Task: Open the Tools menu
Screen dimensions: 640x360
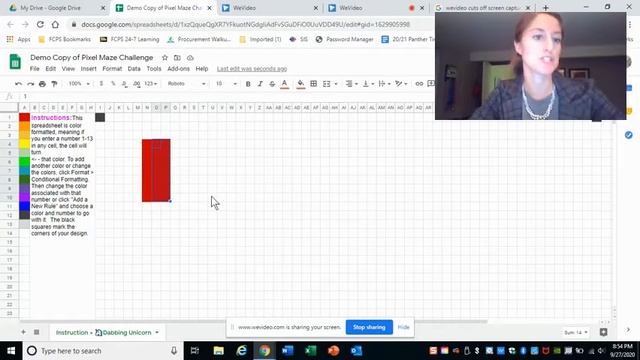Action: pos(154,69)
